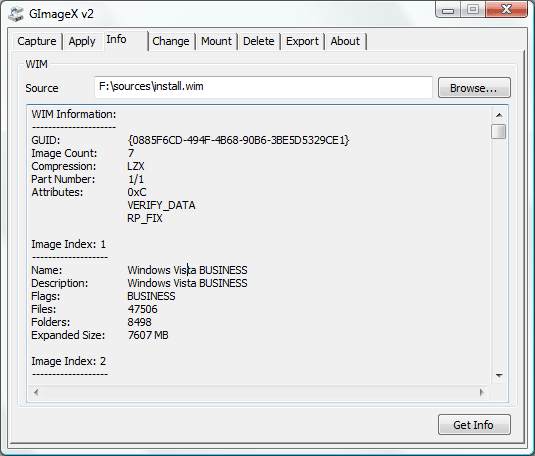Switch to the Apply tab
Viewport: 535px width, 456px height.
(x=82, y=41)
